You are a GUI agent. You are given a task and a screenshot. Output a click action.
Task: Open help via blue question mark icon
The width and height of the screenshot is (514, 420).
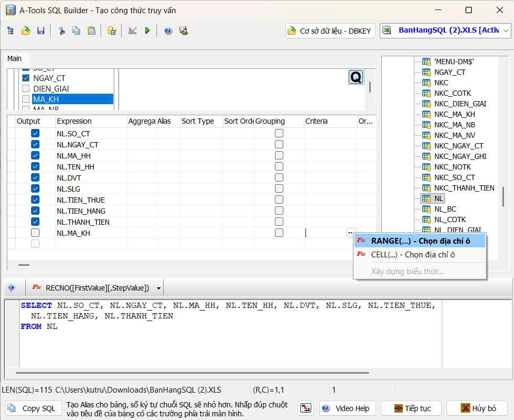(x=168, y=31)
